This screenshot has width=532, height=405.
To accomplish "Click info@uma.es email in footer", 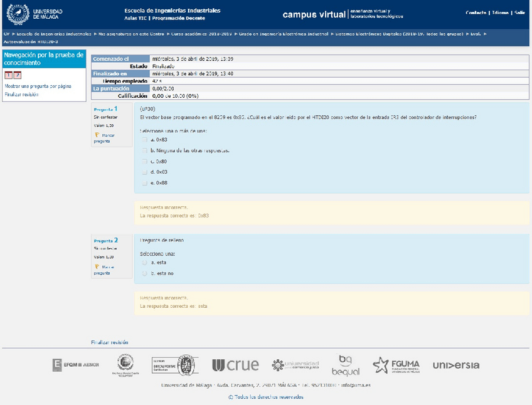I will click(x=356, y=386).
